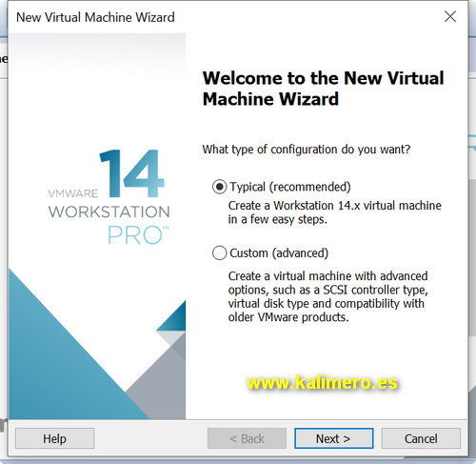Click the greyed-out < Back button
The image size is (476, 464).
247,438
